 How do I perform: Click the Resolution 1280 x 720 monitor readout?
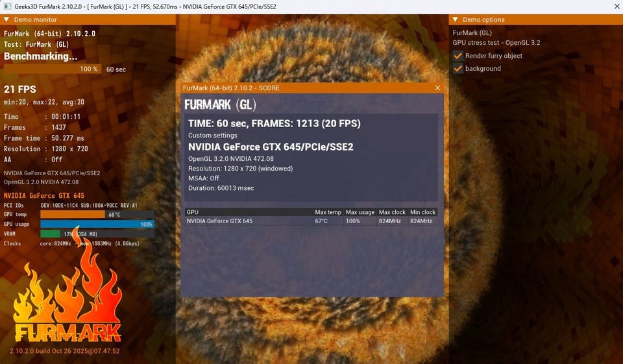point(45,149)
